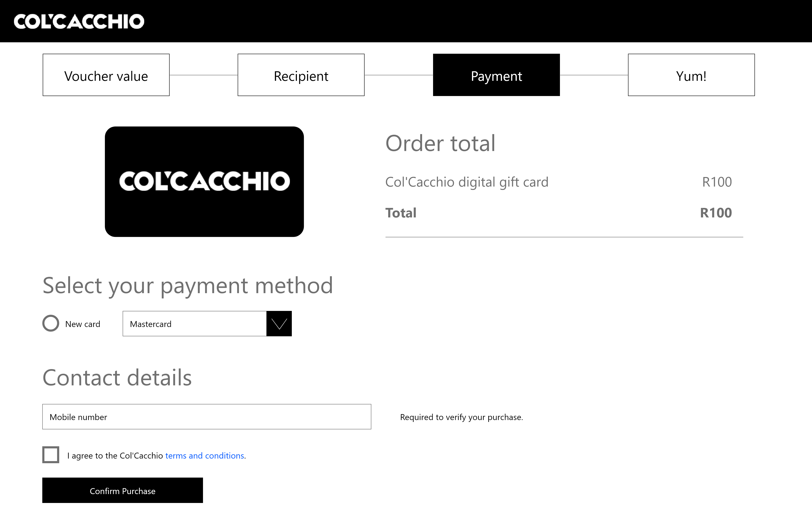
Task: Jump to the Yum! step
Action: 691,75
